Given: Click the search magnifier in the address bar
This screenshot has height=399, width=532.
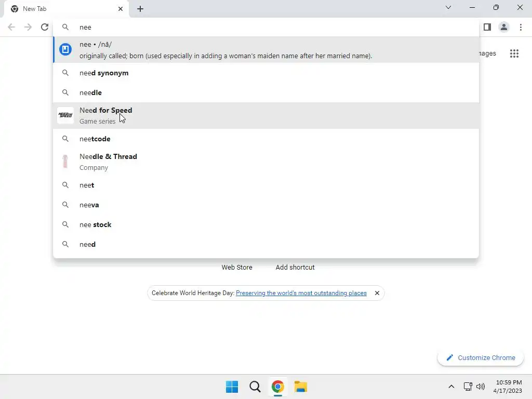Looking at the screenshot, I should click(65, 27).
